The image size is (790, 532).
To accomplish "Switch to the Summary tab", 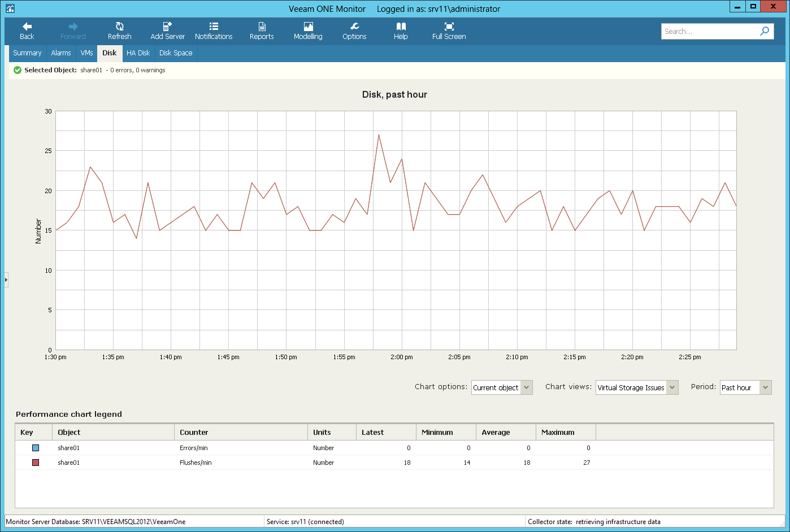I will (x=27, y=53).
